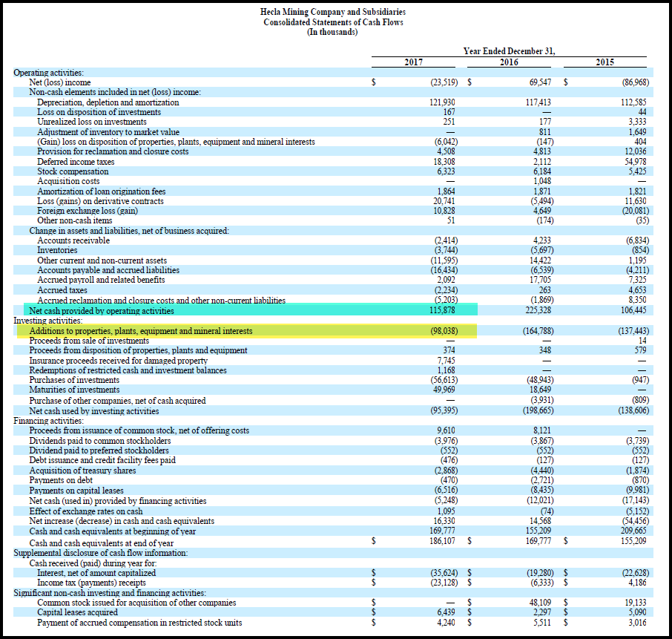Click the Operating activities section label
This screenshot has height=639, width=672.
(x=48, y=73)
